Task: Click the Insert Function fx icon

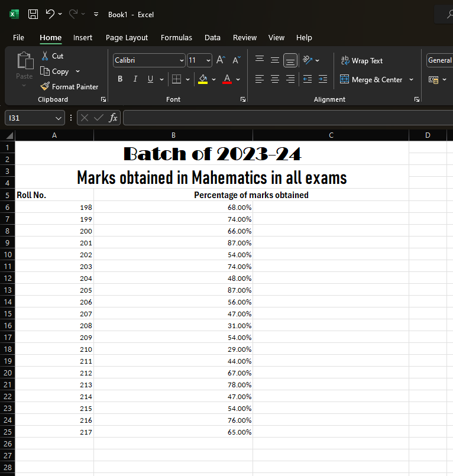Action: pyautogui.click(x=113, y=118)
